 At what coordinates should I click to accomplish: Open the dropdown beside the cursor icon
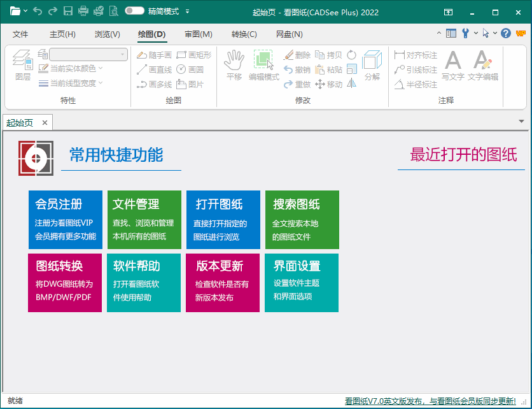pos(495,33)
